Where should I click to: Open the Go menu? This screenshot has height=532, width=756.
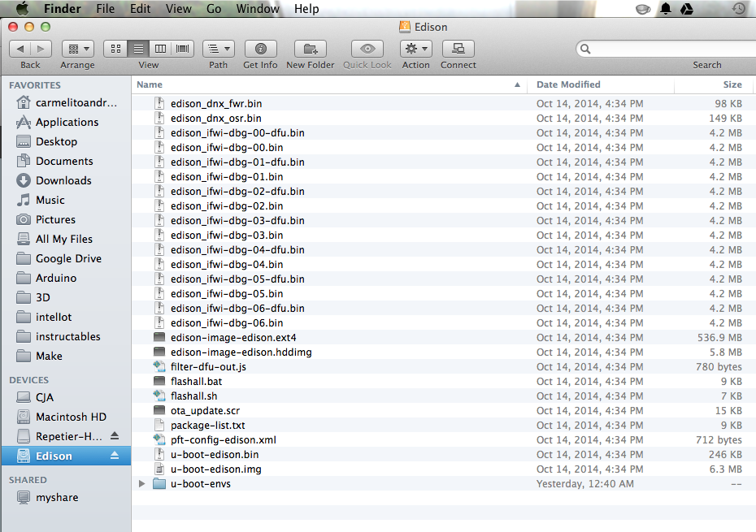point(214,9)
